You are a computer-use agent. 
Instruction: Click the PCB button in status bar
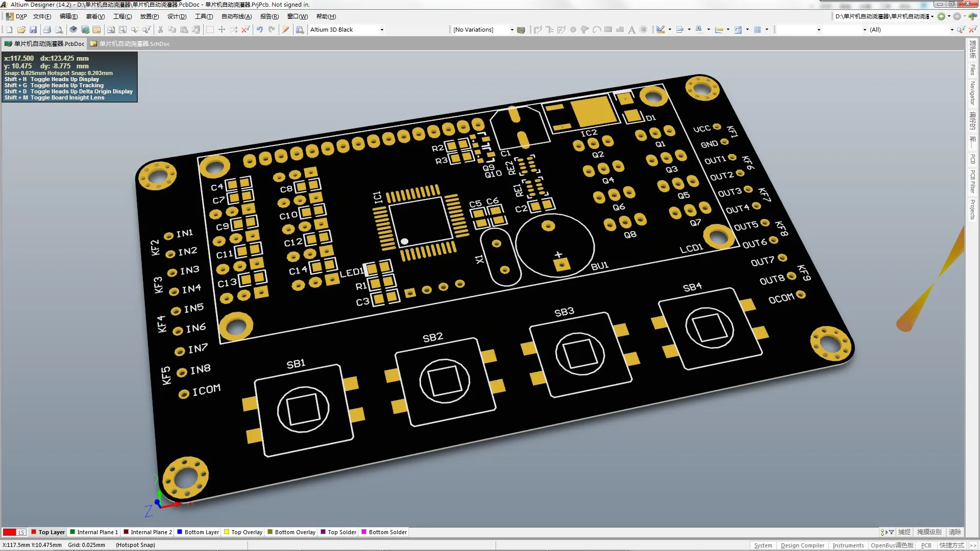(926, 545)
